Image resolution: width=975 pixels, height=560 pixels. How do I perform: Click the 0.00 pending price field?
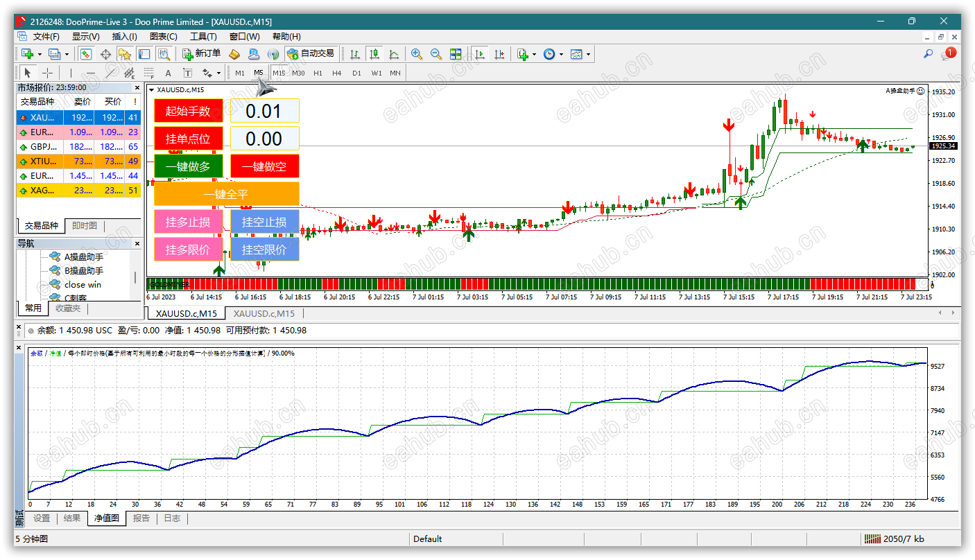coord(264,139)
